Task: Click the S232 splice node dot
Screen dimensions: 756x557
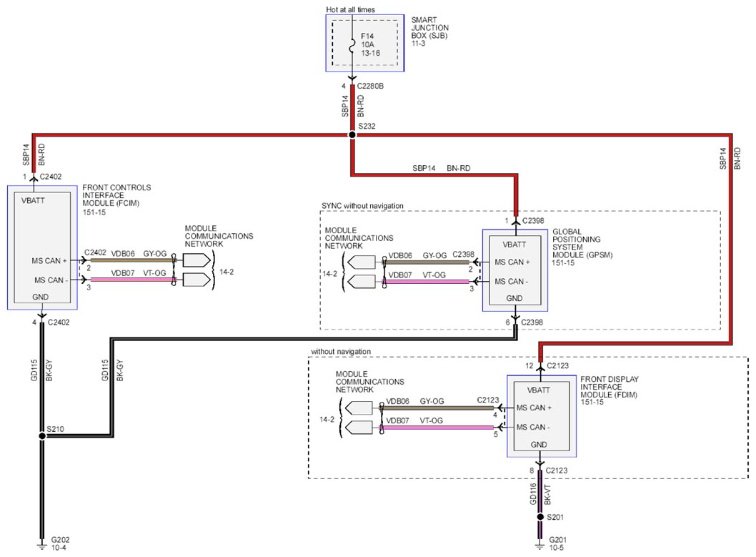Action: [352, 134]
